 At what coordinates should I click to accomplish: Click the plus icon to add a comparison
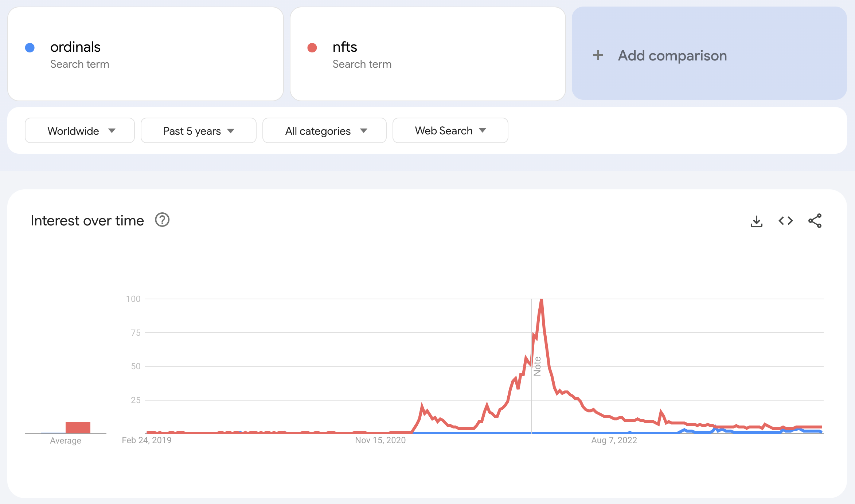(x=598, y=55)
